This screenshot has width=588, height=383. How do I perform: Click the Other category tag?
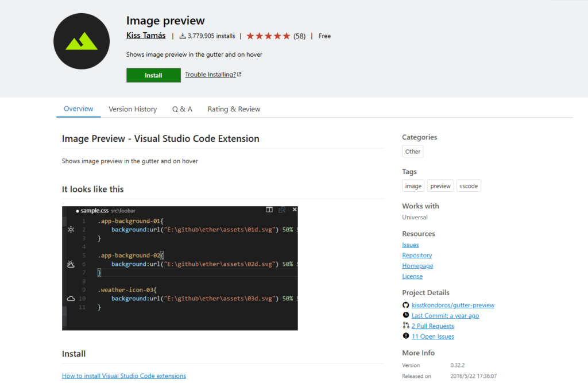click(x=412, y=152)
